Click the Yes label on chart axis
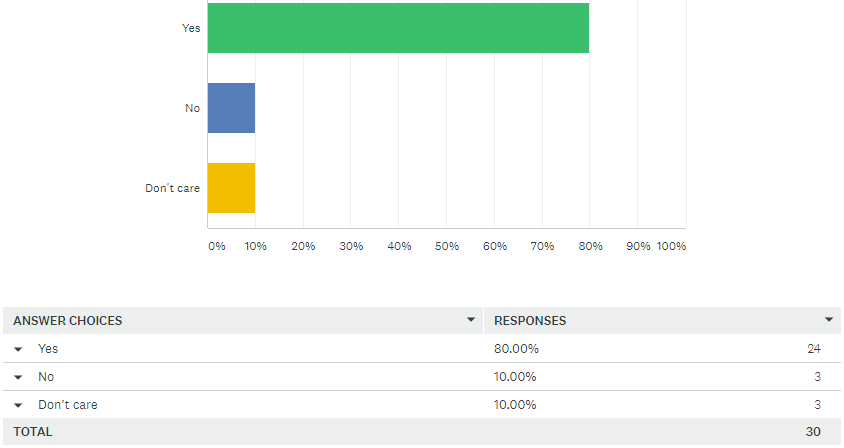The width and height of the screenshot is (844, 448). point(191,28)
